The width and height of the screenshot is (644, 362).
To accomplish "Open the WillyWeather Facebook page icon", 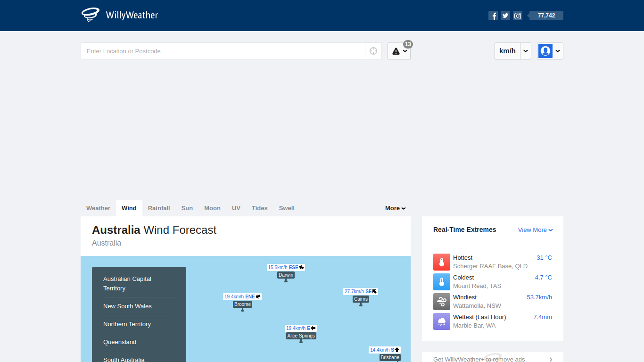I will [493, 16].
